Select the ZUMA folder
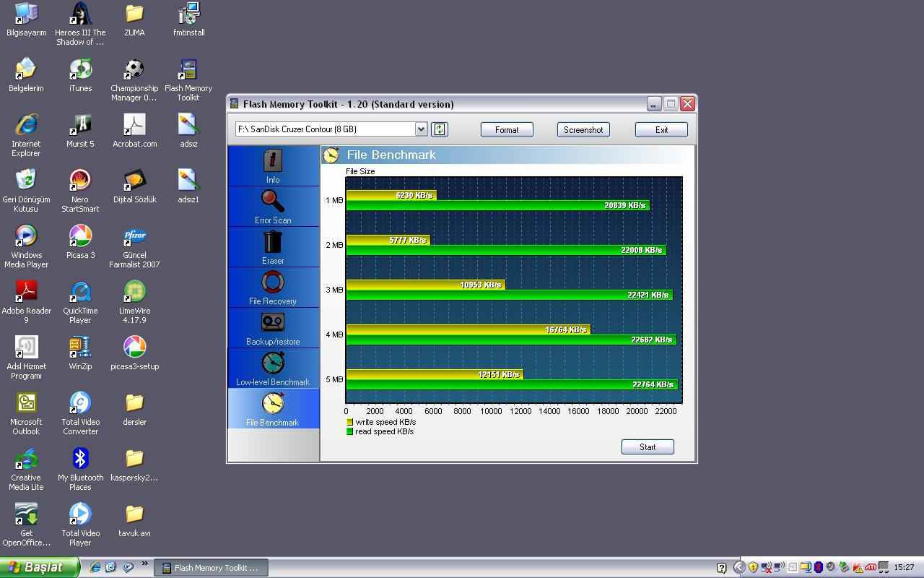 pyautogui.click(x=134, y=20)
